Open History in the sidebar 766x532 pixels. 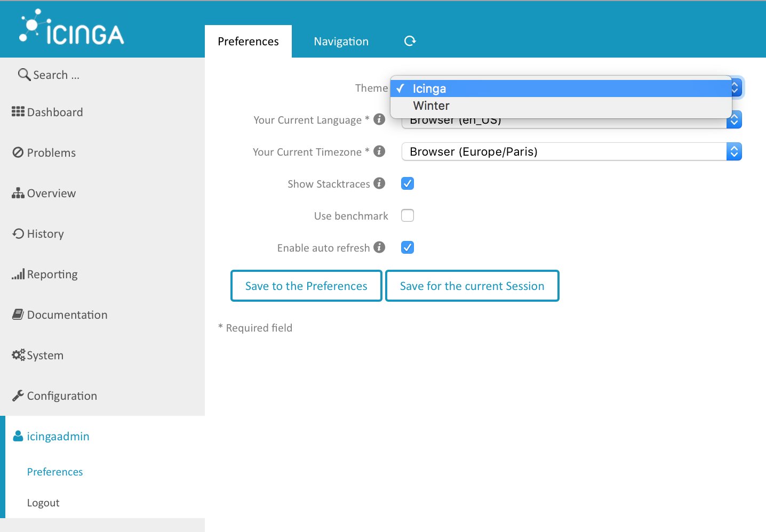(x=102, y=233)
